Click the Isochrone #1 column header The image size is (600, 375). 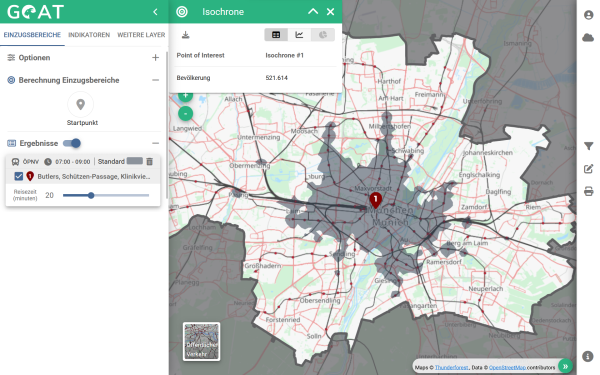click(x=285, y=55)
